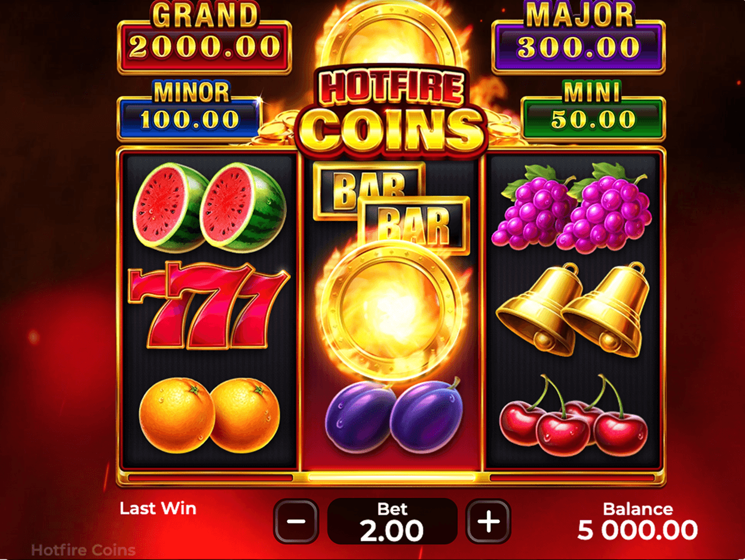Click the GRAND 2000.00 jackpot panel
Viewport: 745px width, 560px height.
click(204, 39)
